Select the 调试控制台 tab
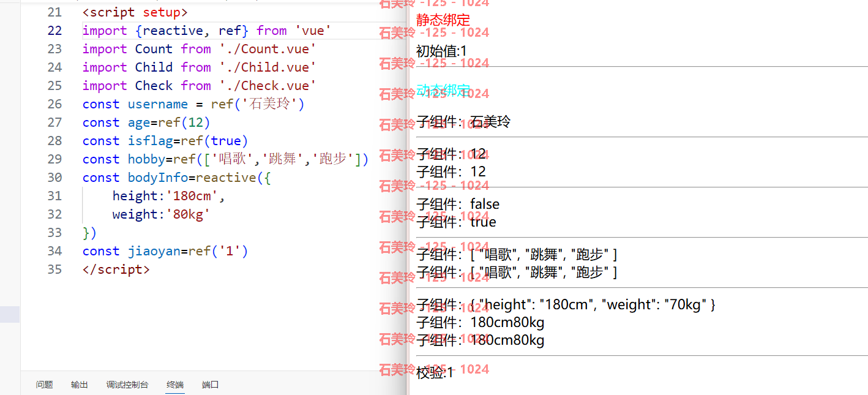The width and height of the screenshot is (868, 395). click(127, 385)
